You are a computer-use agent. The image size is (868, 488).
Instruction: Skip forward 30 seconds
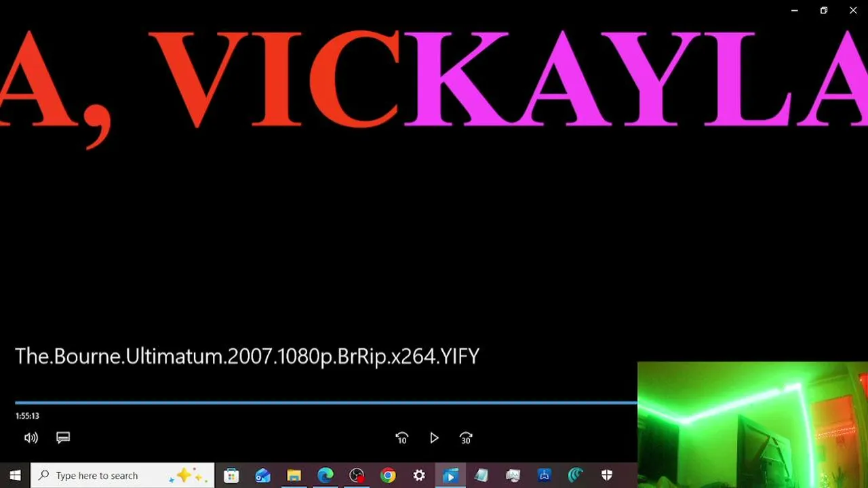tap(466, 439)
